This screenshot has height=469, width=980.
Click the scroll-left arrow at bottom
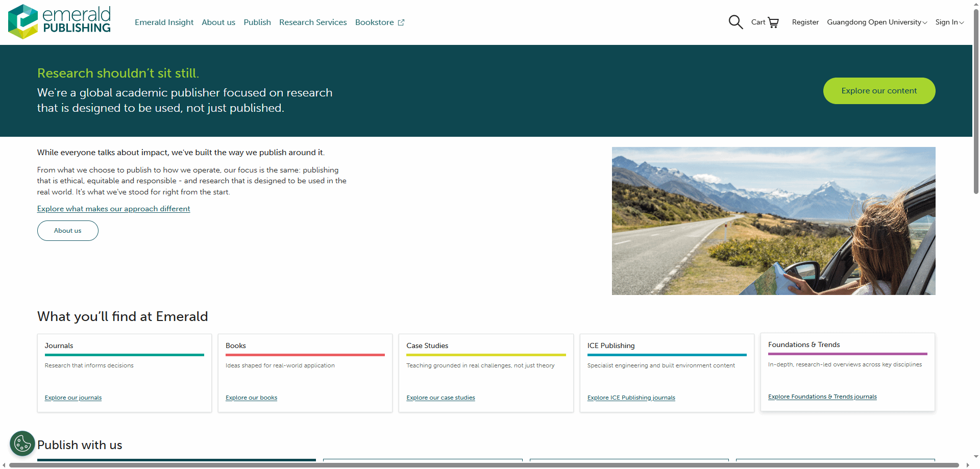point(4,465)
